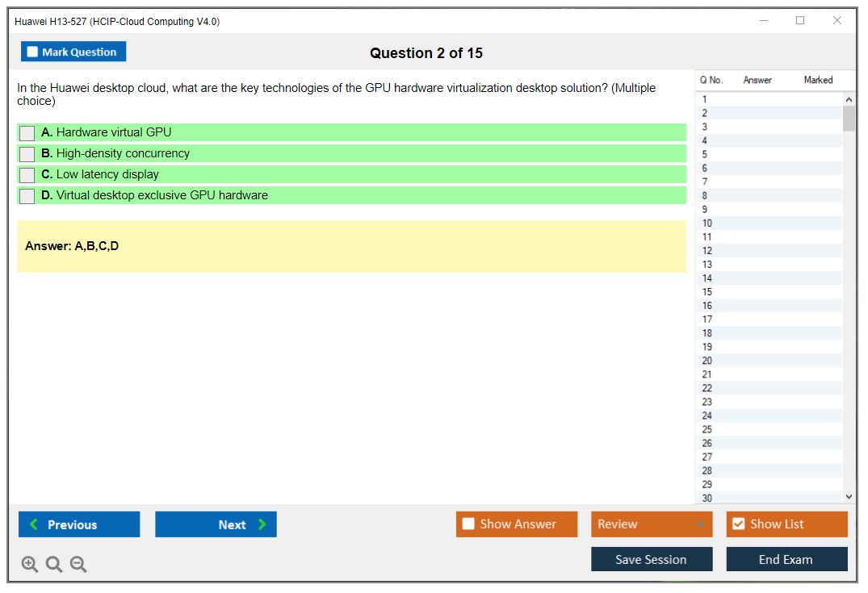This screenshot has height=593, width=868.
Task: Check option A Hardware virtual GPU
Action: click(x=27, y=133)
